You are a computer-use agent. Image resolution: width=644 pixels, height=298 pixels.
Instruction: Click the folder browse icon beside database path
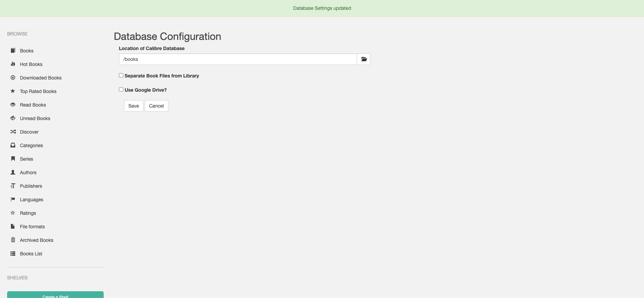(363, 59)
